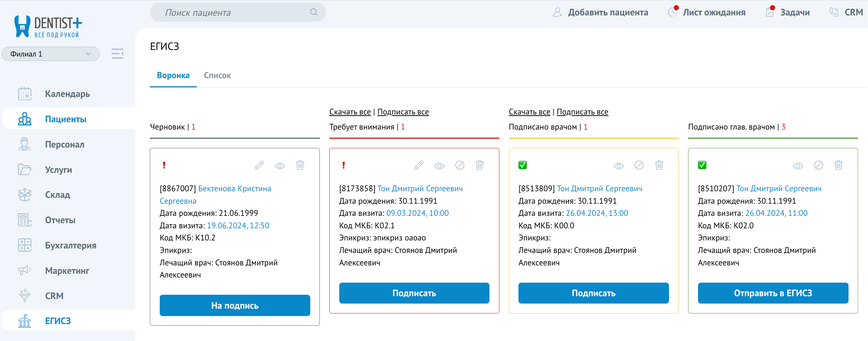
Task: Click the Код МКБ: K02.1 text
Action: click(367, 226)
